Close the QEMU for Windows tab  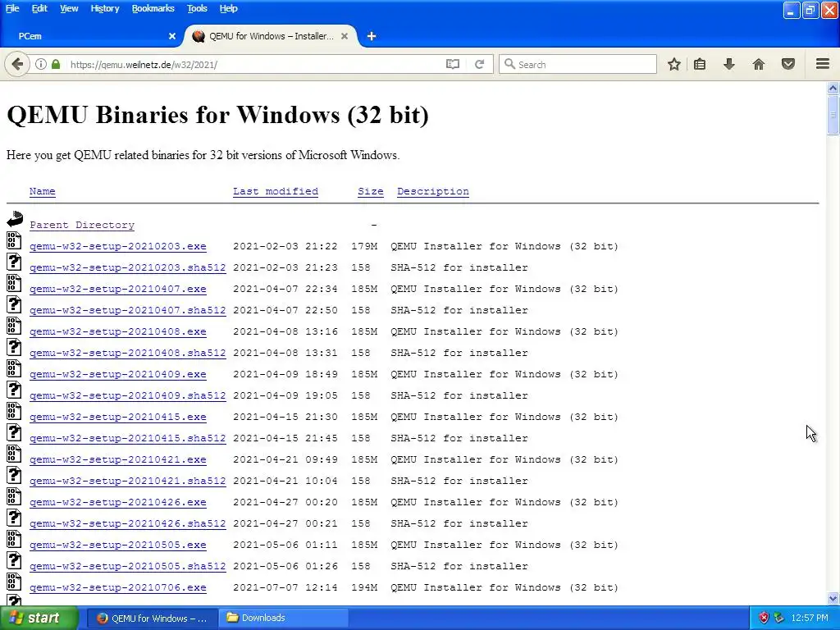click(345, 36)
